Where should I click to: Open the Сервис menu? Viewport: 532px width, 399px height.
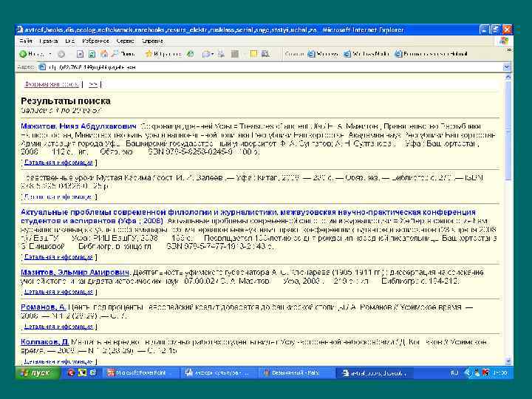(x=125, y=41)
